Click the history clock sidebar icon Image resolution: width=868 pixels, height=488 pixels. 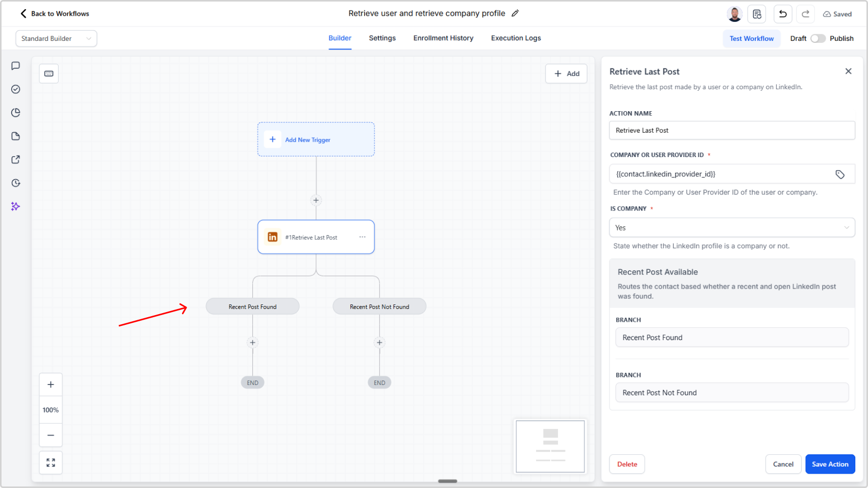coord(15,183)
